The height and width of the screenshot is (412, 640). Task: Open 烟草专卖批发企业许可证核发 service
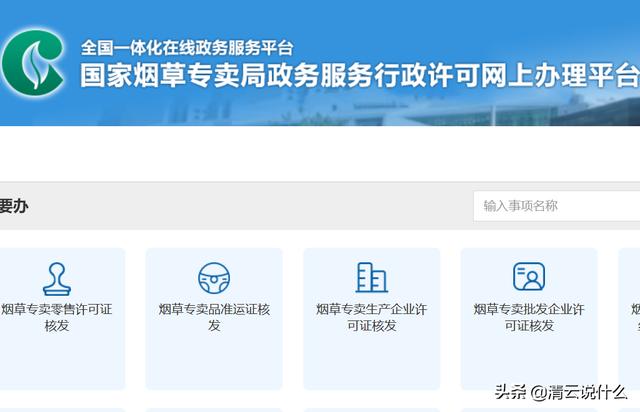coord(529,317)
